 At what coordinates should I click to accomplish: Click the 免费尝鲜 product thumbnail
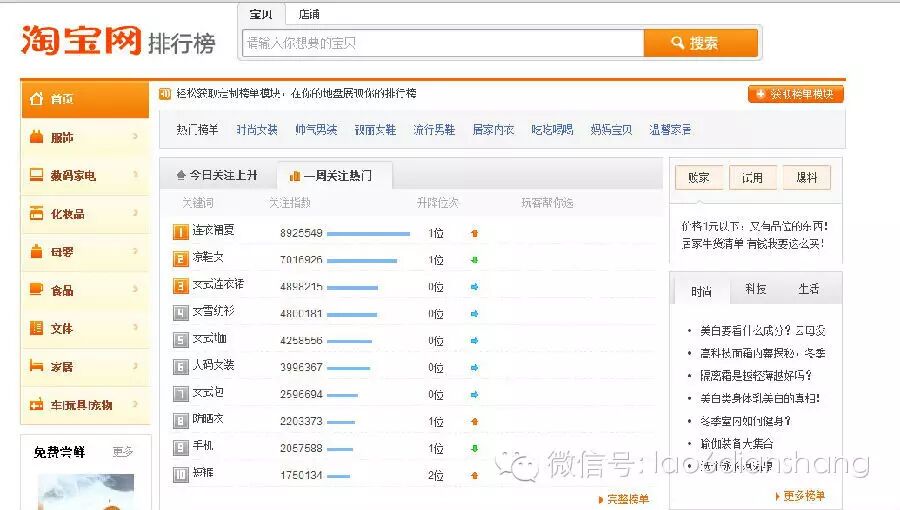86,492
